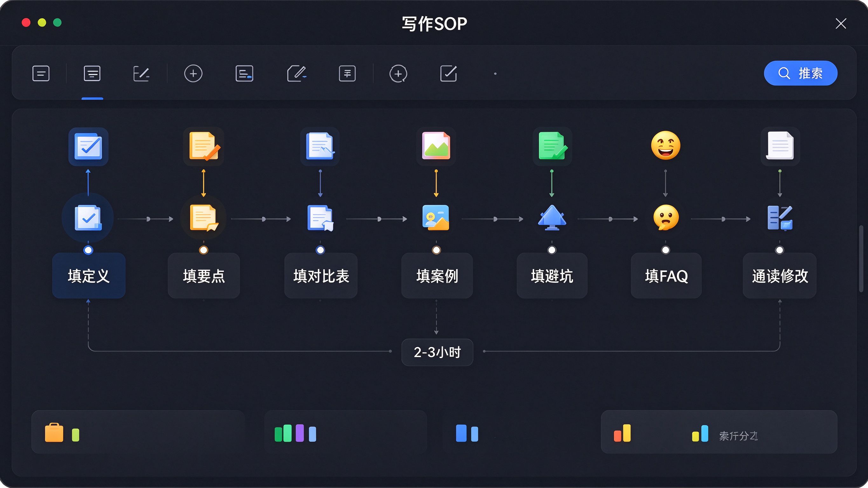868x488 pixels.
Task: Click the top blue checkmark icon above 填定义
Action: click(x=88, y=146)
